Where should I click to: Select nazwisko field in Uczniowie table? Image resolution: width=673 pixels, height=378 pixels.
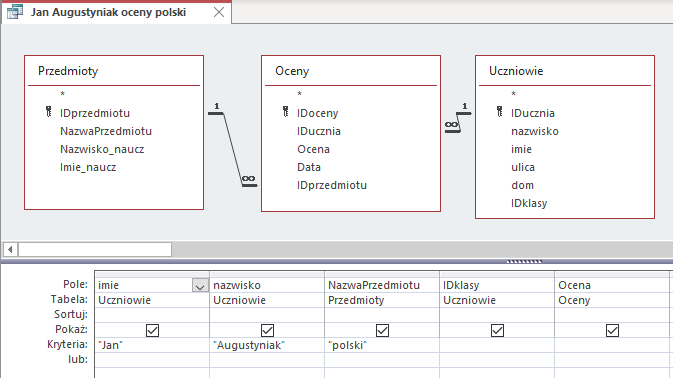click(x=535, y=131)
